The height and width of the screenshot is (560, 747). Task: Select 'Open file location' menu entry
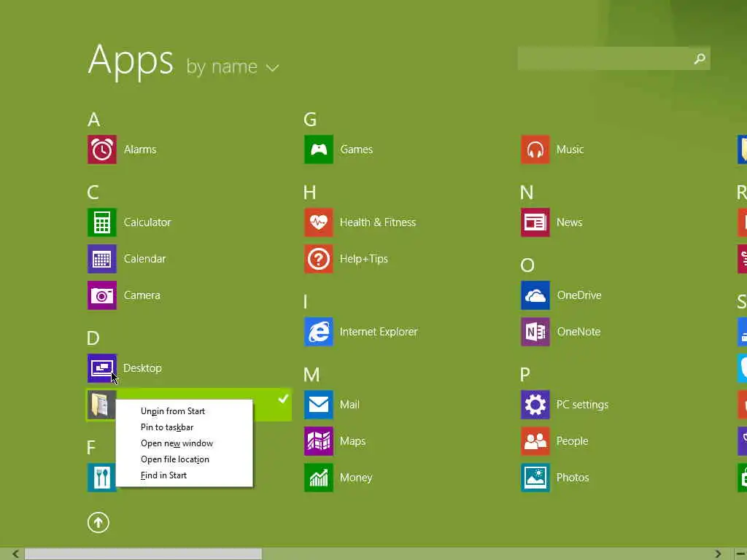[175, 459]
